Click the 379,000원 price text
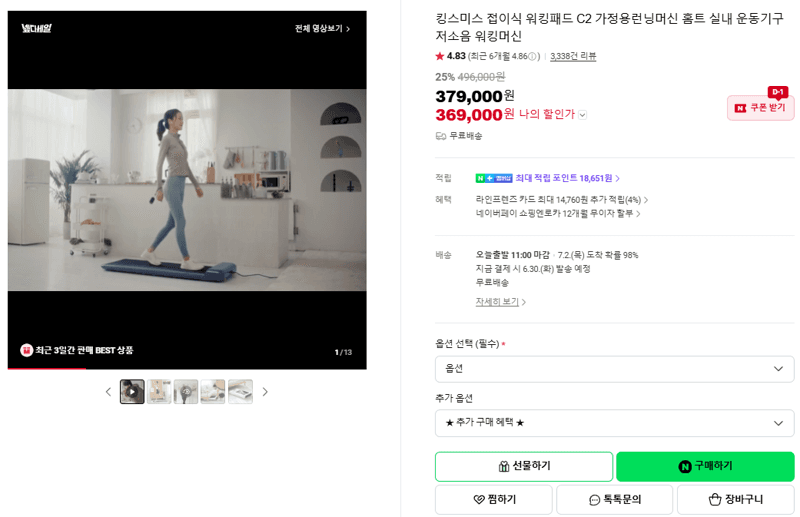Viewport: 800px width, 517px height. click(474, 96)
